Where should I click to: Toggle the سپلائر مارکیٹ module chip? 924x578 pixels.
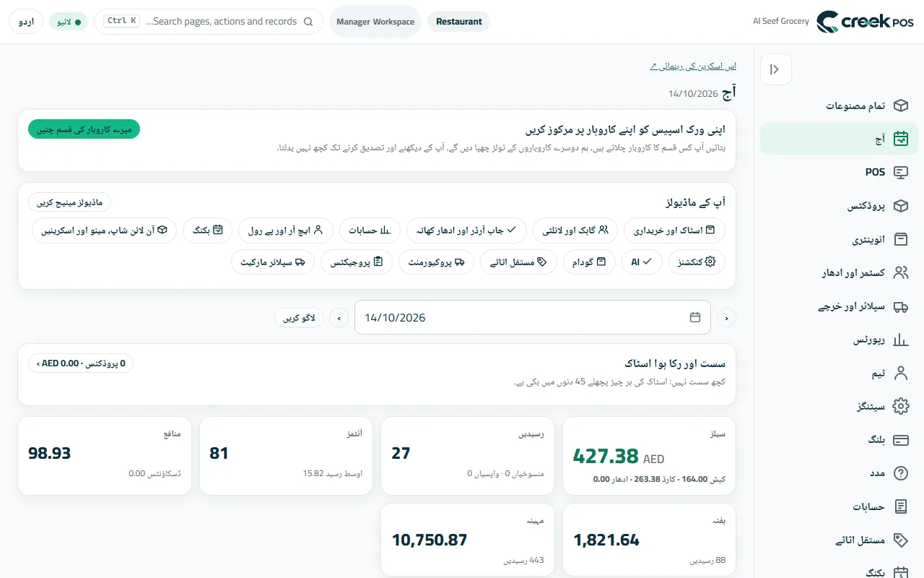coord(273,262)
